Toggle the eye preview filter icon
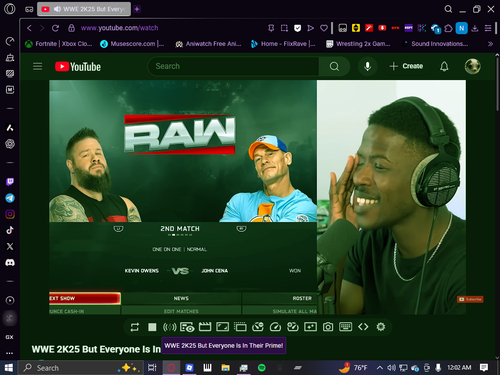This screenshot has height=375, width=500. (187, 327)
